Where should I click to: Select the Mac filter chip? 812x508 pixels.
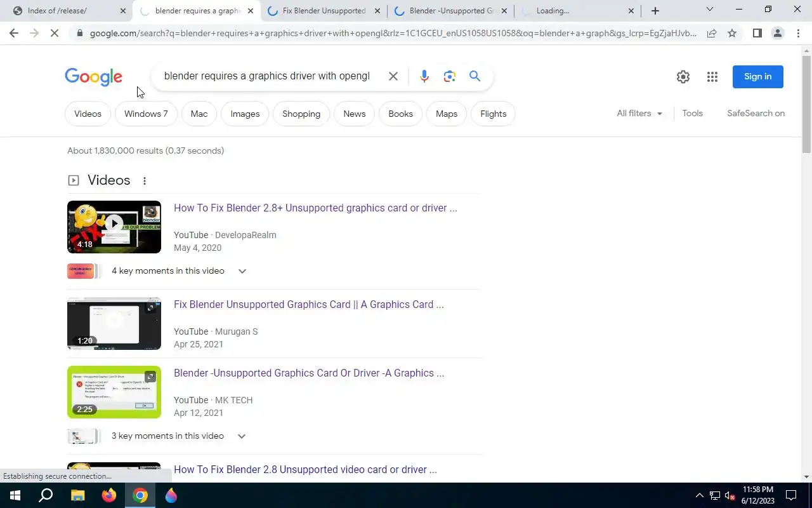tap(199, 114)
